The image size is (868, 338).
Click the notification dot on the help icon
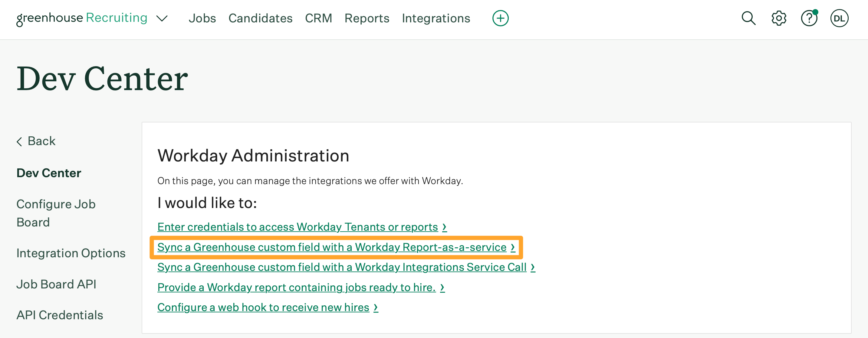[x=815, y=12]
